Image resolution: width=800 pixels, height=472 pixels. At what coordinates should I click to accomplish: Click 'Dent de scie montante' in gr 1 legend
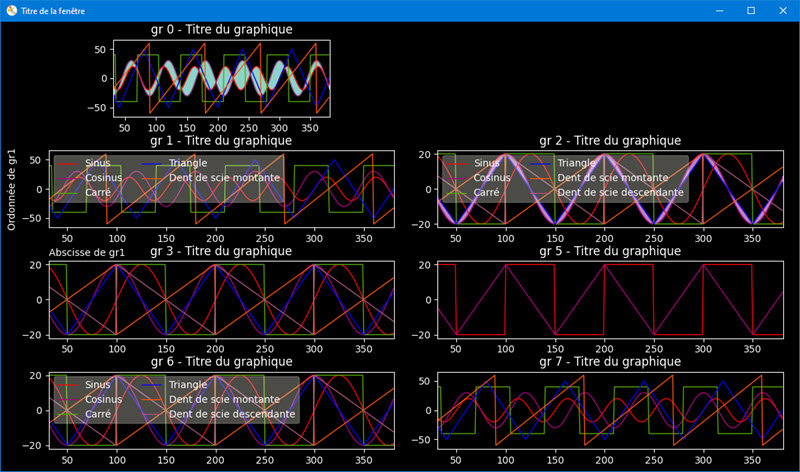(224, 178)
